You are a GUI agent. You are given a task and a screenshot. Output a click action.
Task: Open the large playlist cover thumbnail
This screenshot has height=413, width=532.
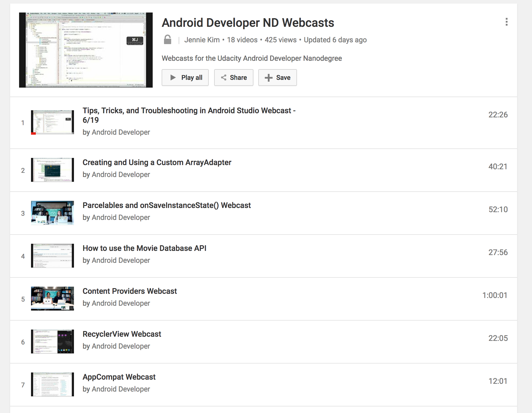coord(86,50)
